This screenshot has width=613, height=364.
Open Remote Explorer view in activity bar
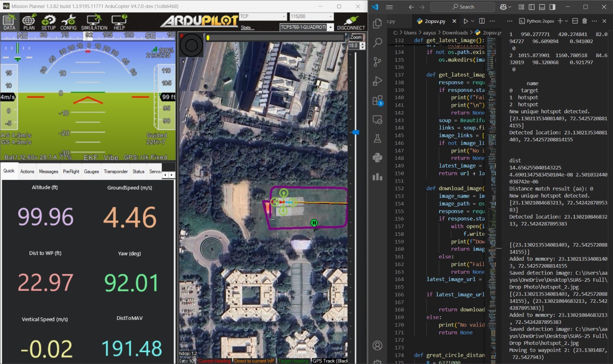tap(377, 120)
